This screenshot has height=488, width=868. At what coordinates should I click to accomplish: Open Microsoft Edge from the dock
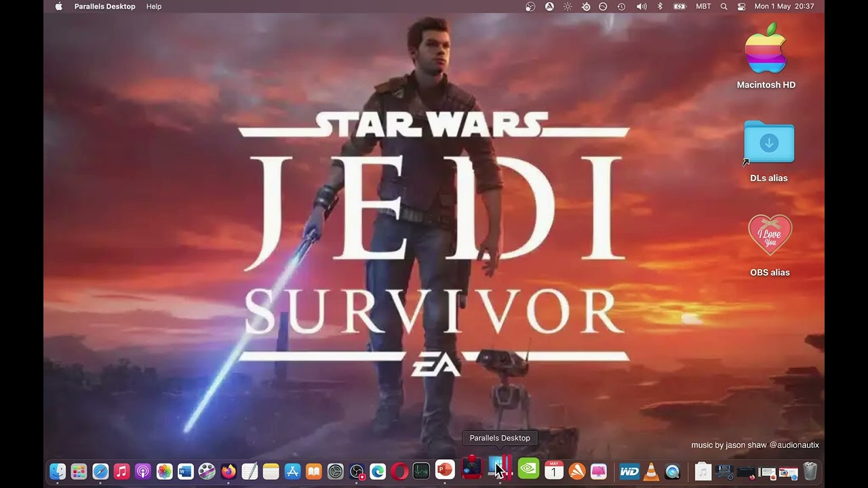click(378, 471)
